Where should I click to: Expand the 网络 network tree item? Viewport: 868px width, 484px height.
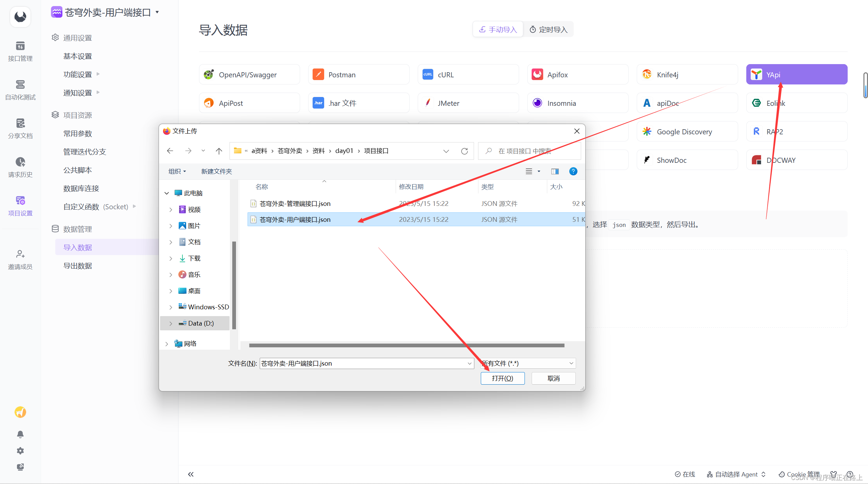point(169,343)
